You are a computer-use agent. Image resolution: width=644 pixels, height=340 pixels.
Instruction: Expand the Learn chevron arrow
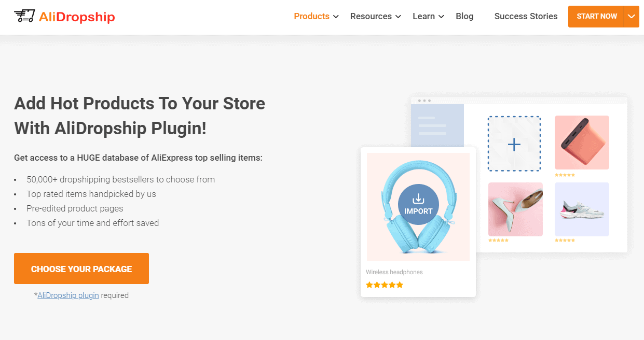click(441, 17)
